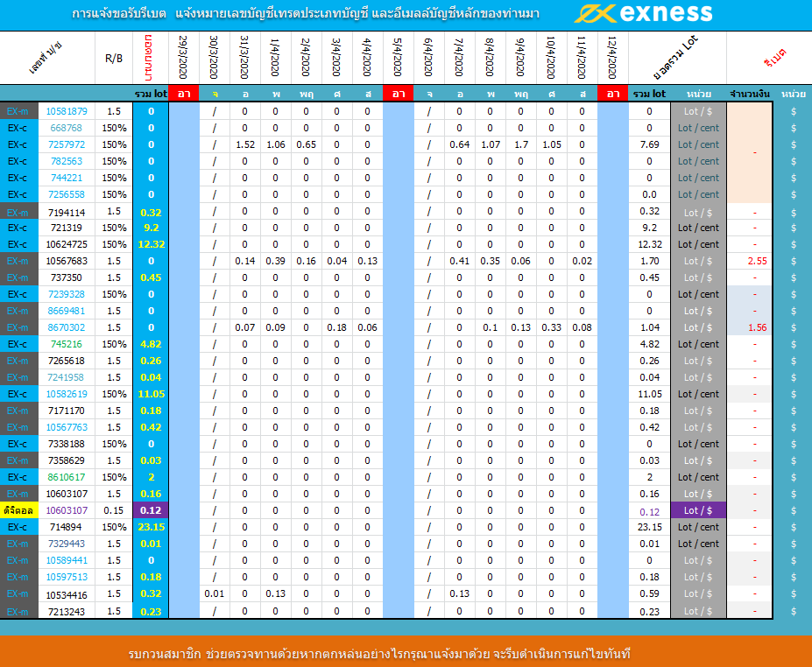The image size is (812, 667).
Task: Click the R/B column header
Action: click(114, 59)
